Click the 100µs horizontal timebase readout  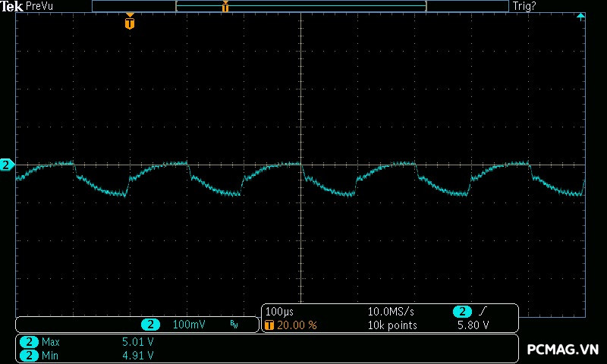pyautogui.click(x=279, y=312)
